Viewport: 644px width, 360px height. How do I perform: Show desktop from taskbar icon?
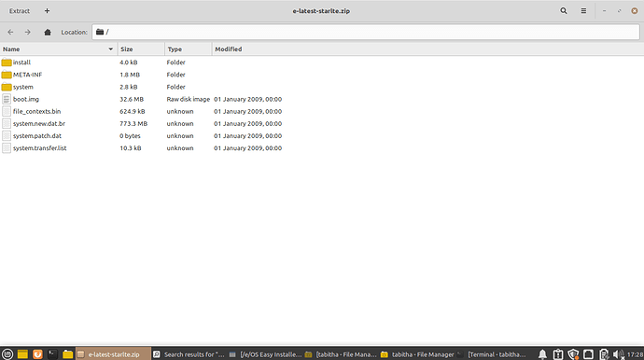[22, 353]
